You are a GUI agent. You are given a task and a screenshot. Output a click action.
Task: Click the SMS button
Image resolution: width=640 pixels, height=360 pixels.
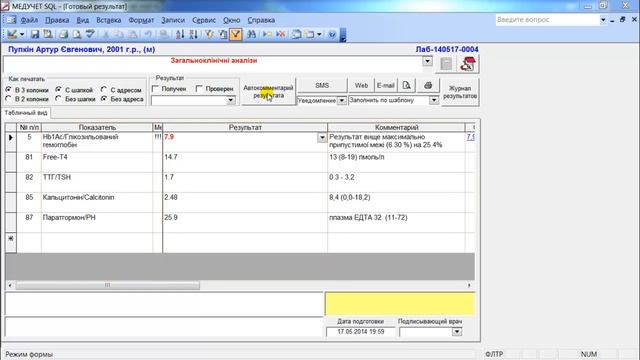pyautogui.click(x=322, y=85)
